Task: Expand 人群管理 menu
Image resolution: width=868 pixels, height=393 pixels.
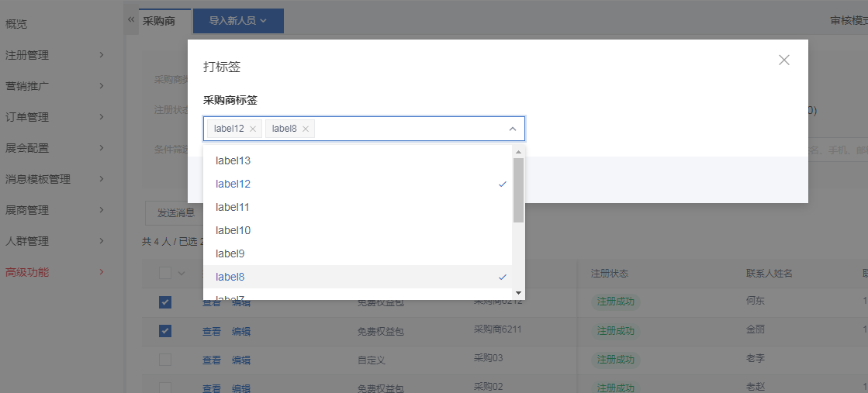Action: pos(55,241)
